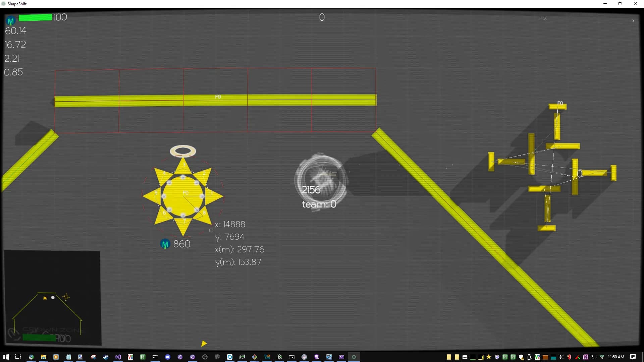Image resolution: width=644 pixels, height=362 pixels.
Task: Open the volume control in system tray
Action: (561, 357)
